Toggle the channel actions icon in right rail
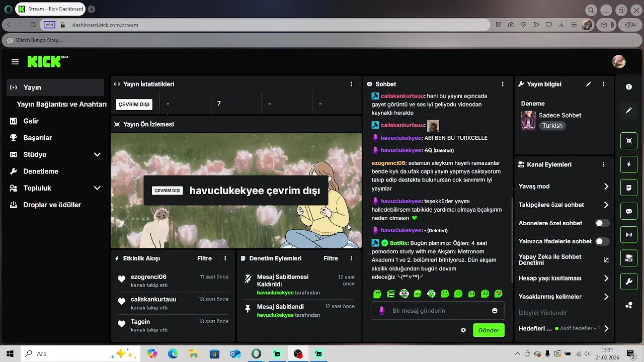Image resolution: width=644 pixels, height=362 pixels. click(x=629, y=258)
